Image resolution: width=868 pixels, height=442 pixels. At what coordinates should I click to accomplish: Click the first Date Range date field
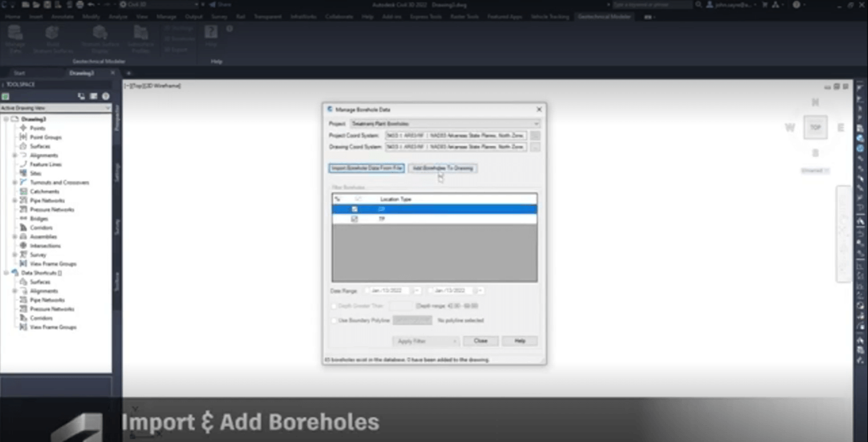389,291
